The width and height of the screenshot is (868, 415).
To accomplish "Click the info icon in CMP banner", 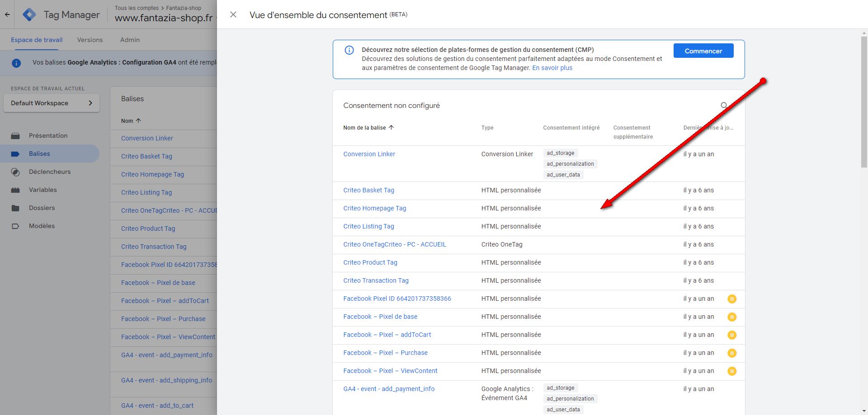I will coord(349,50).
